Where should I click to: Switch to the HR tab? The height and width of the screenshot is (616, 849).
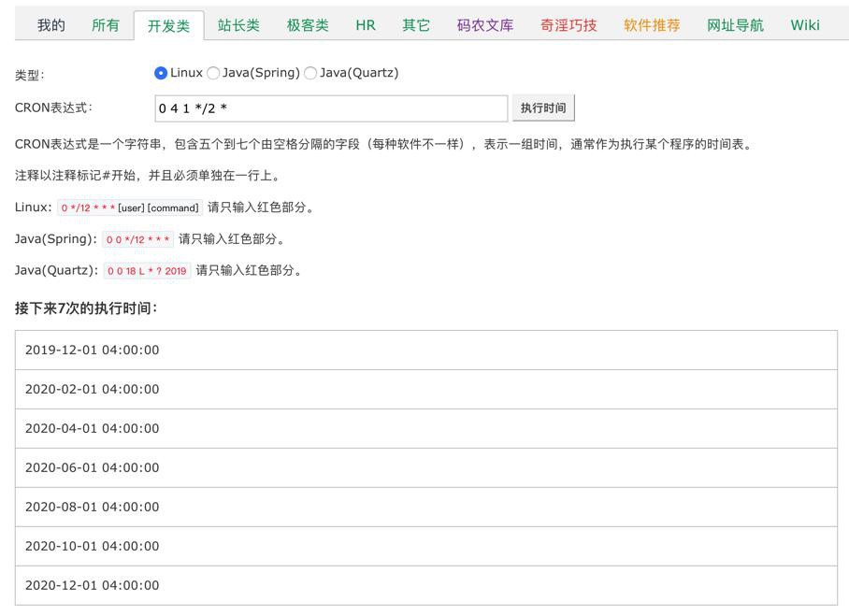(x=366, y=25)
